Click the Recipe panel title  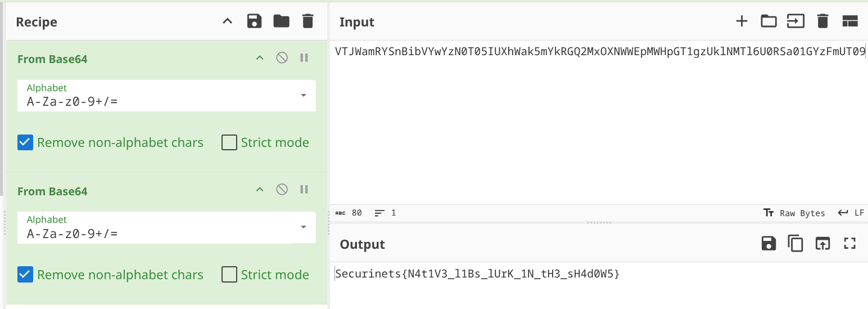click(x=37, y=22)
